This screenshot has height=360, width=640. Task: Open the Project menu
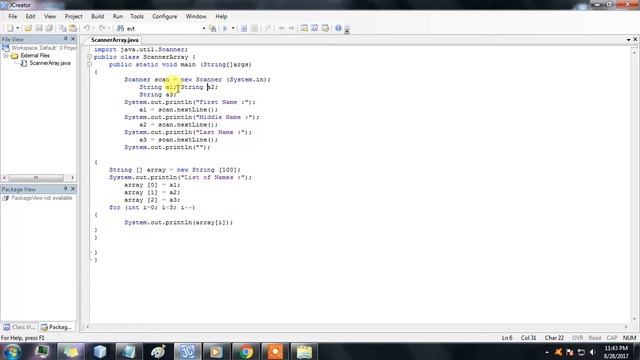pyautogui.click(x=73, y=16)
